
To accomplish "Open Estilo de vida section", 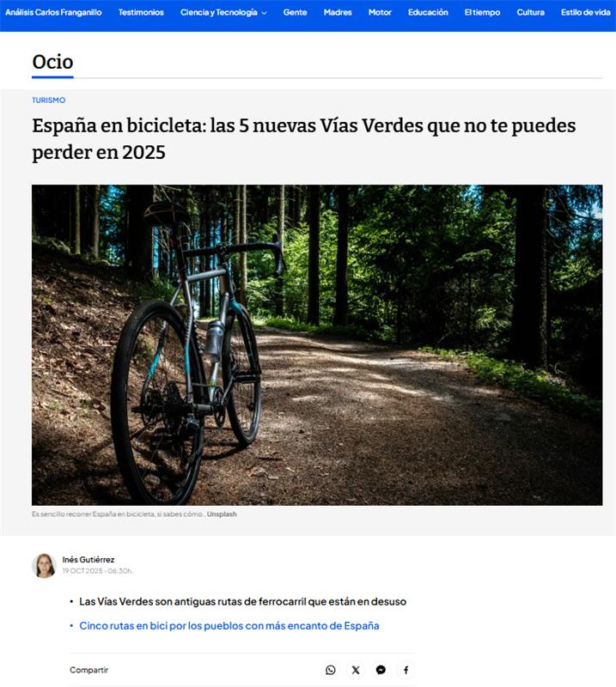I will click(586, 12).
